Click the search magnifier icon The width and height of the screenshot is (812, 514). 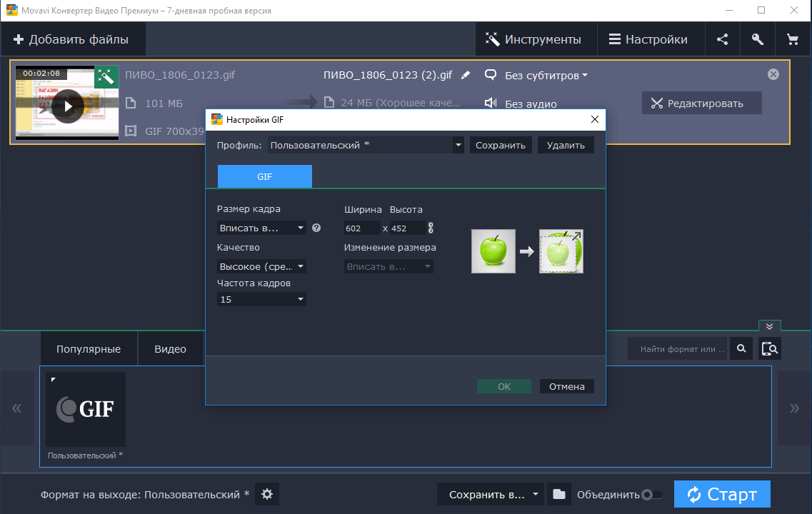pyautogui.click(x=741, y=349)
